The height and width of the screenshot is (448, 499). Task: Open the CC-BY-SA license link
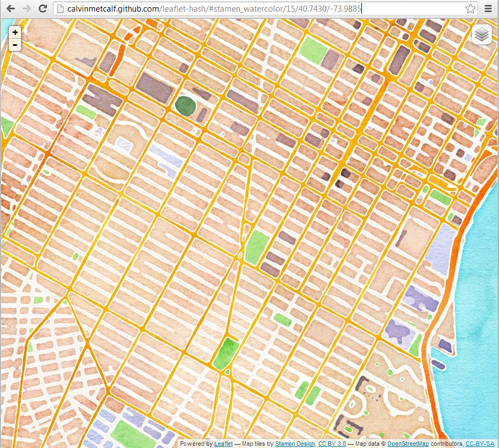click(x=480, y=444)
